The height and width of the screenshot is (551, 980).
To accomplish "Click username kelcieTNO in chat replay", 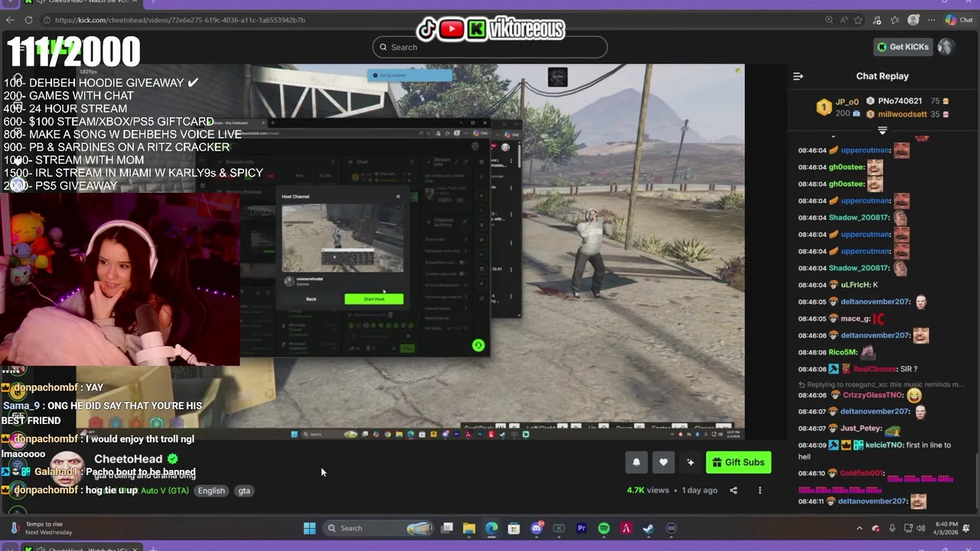I will pos(884,445).
